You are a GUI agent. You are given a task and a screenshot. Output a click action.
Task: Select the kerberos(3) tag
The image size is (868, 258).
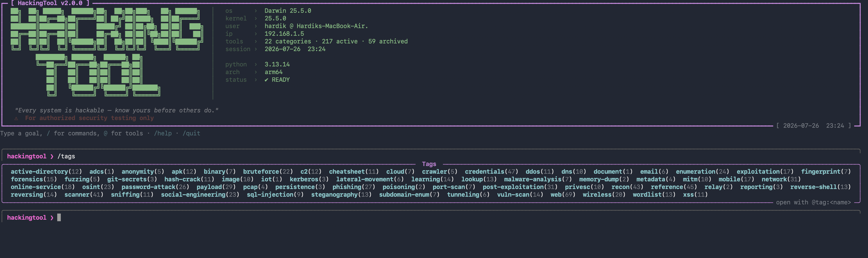pos(309,179)
